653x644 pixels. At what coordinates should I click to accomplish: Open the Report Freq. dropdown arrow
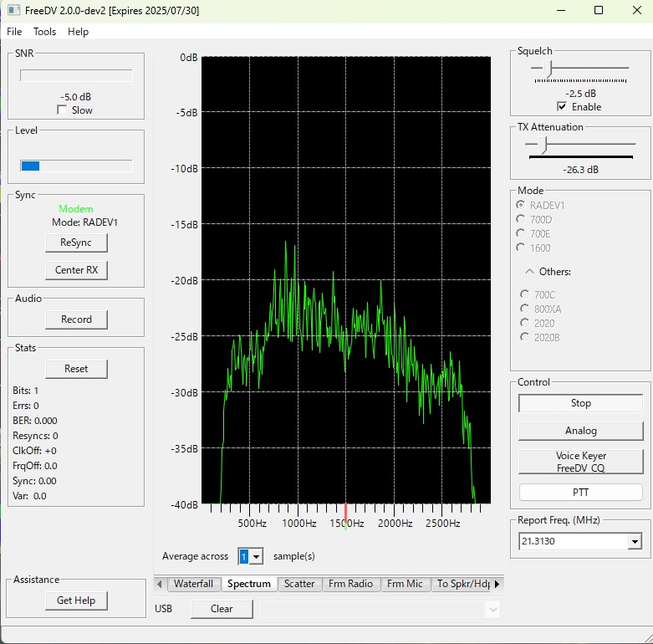click(635, 541)
